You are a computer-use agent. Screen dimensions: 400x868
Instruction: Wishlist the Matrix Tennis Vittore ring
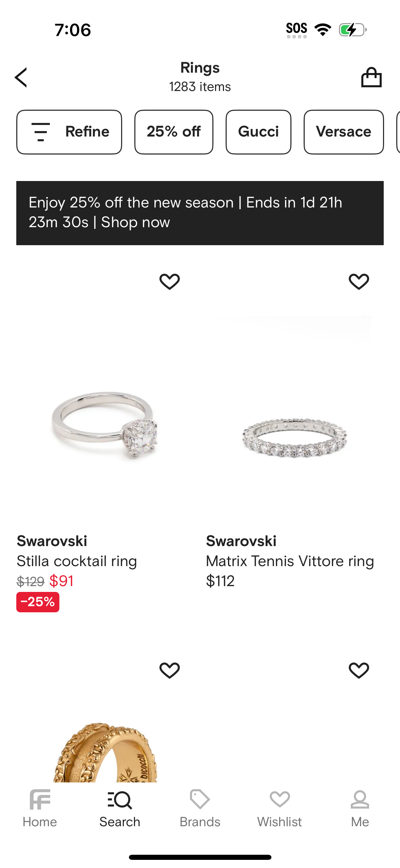coord(359,282)
